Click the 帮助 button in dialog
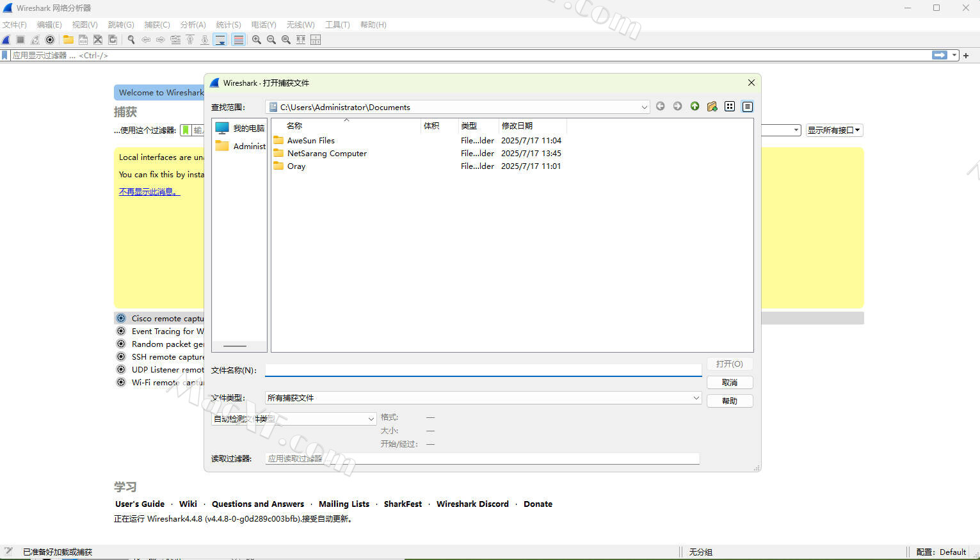This screenshot has width=980, height=560. (x=730, y=401)
